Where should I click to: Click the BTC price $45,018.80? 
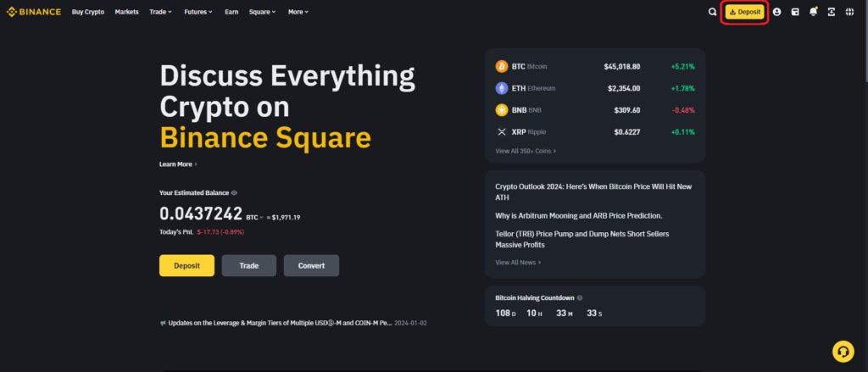click(621, 66)
